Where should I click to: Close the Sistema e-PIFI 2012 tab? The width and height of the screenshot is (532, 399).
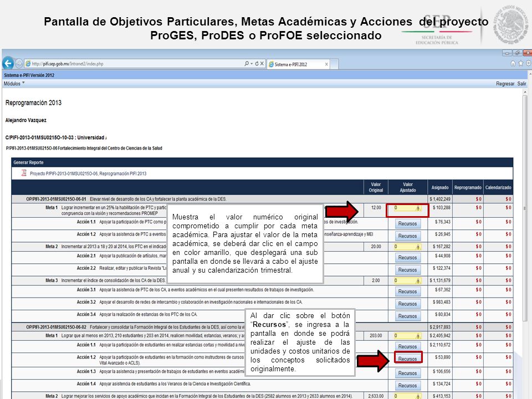coord(326,64)
